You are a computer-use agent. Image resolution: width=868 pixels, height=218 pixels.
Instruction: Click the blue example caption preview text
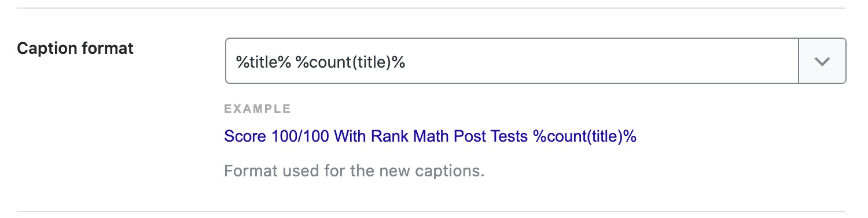(x=430, y=137)
